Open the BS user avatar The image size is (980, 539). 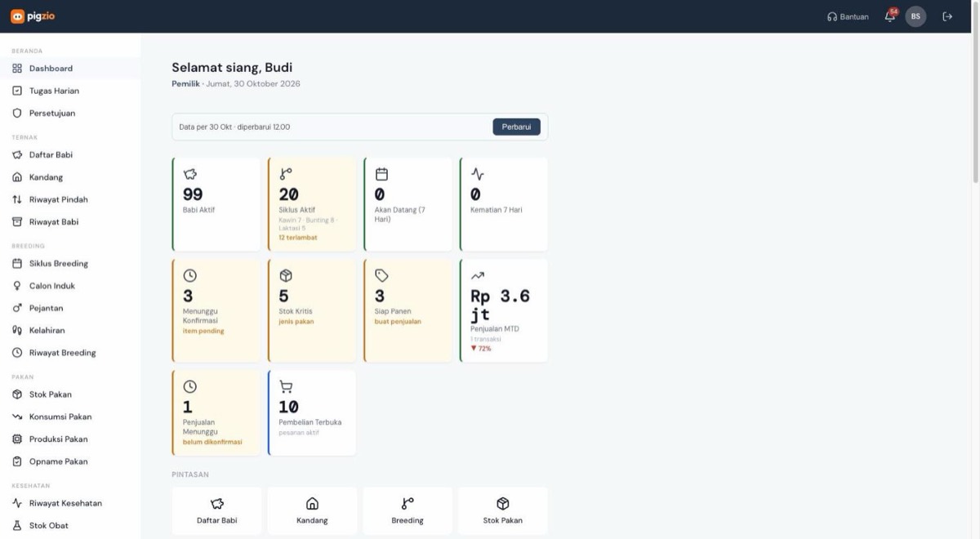click(915, 16)
